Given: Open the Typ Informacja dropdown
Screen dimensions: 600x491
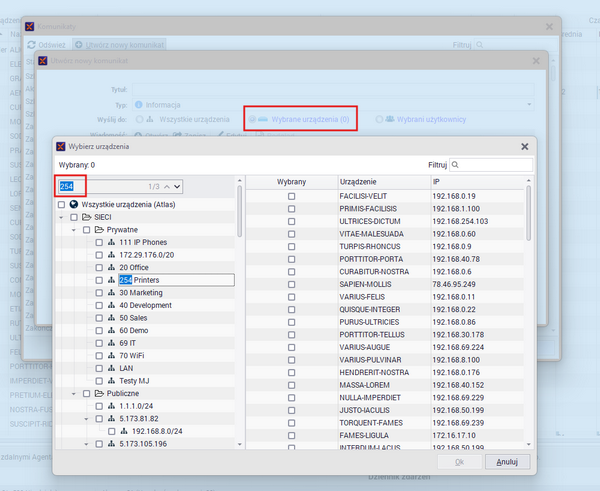Looking at the screenshot, I should (x=529, y=104).
